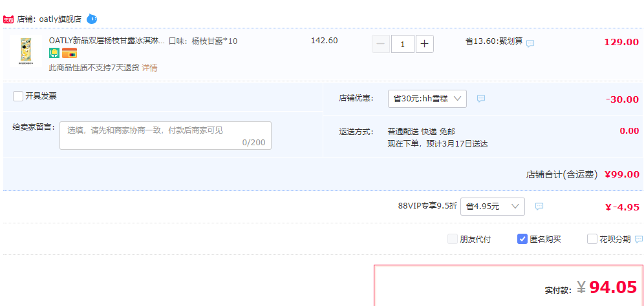Click the ¥-4.95 VIP discount amount
Viewport: 644px width, 306px height.
point(622,207)
